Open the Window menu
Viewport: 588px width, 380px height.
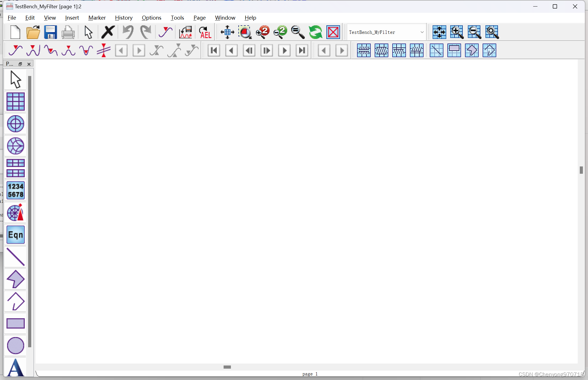click(x=225, y=18)
